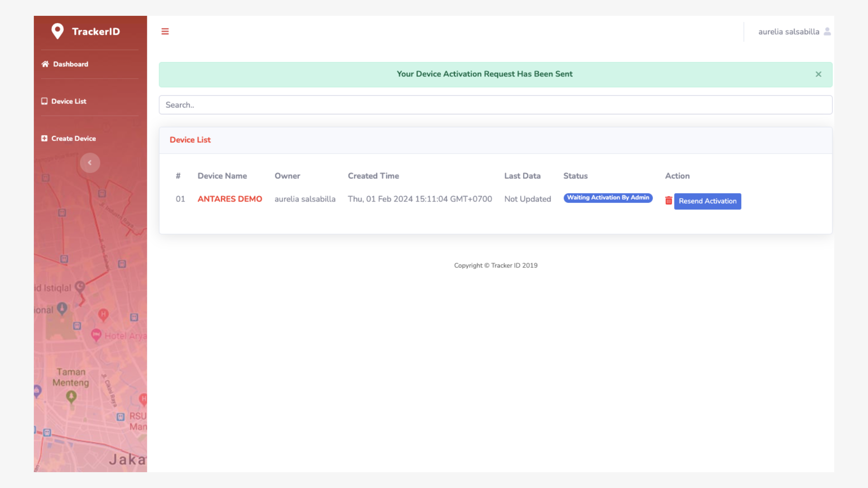Click the Dashboard home icon
Viewport: 868px width, 488px height.
tap(45, 64)
